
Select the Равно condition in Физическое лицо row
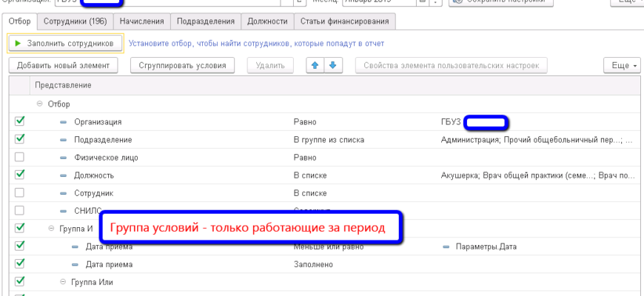305,158
